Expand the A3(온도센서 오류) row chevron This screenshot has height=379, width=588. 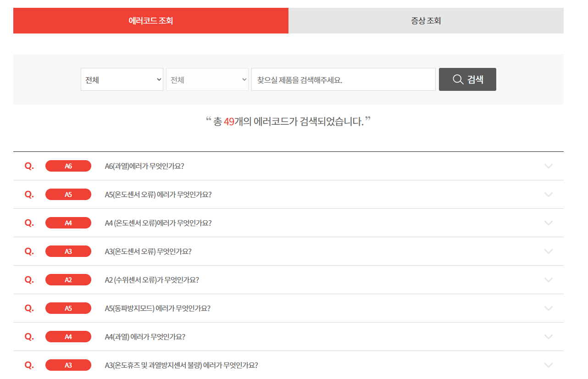click(x=549, y=251)
